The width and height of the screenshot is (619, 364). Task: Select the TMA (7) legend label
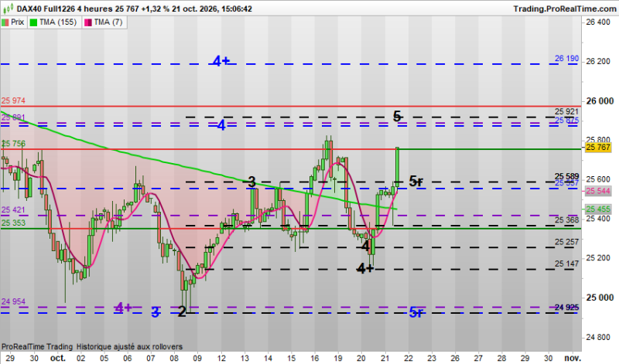(x=108, y=22)
